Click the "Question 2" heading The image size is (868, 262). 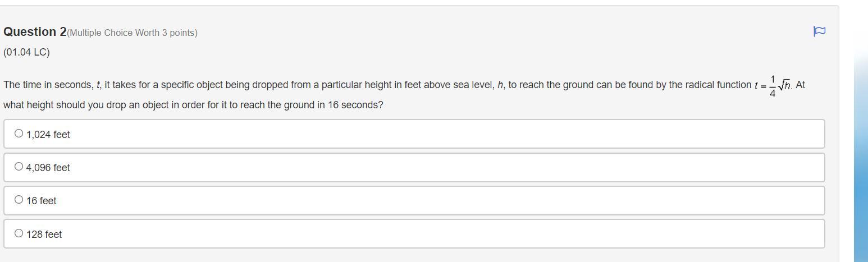tap(35, 32)
